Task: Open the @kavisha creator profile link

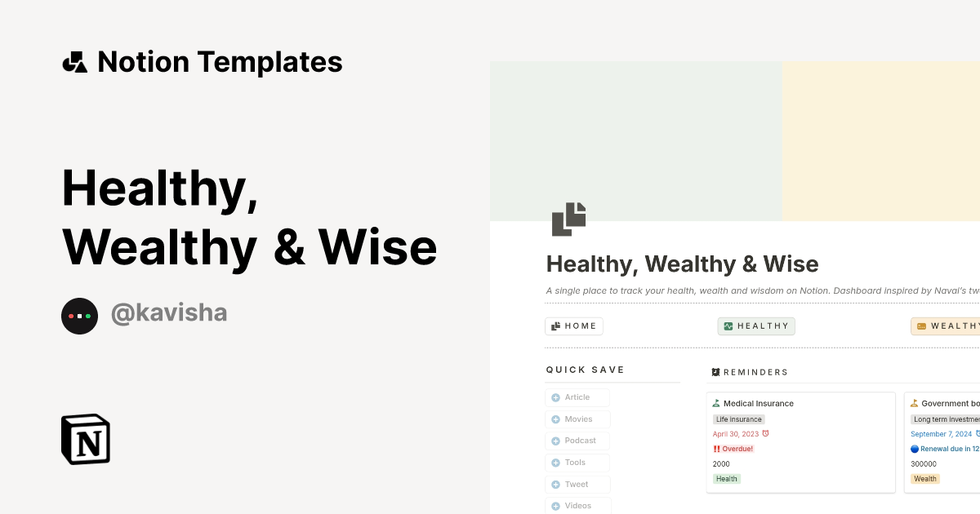Action: pyautogui.click(x=169, y=313)
